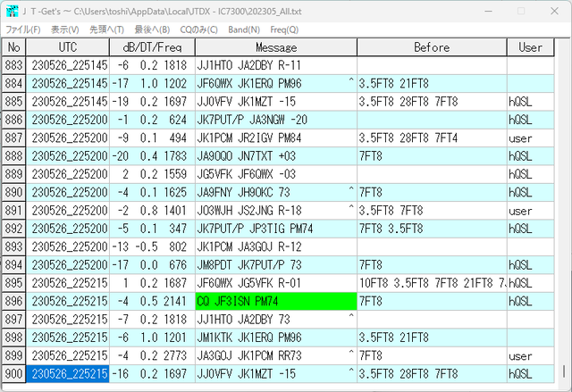Click the No column header
The image size is (572, 392).
pos(14,47)
